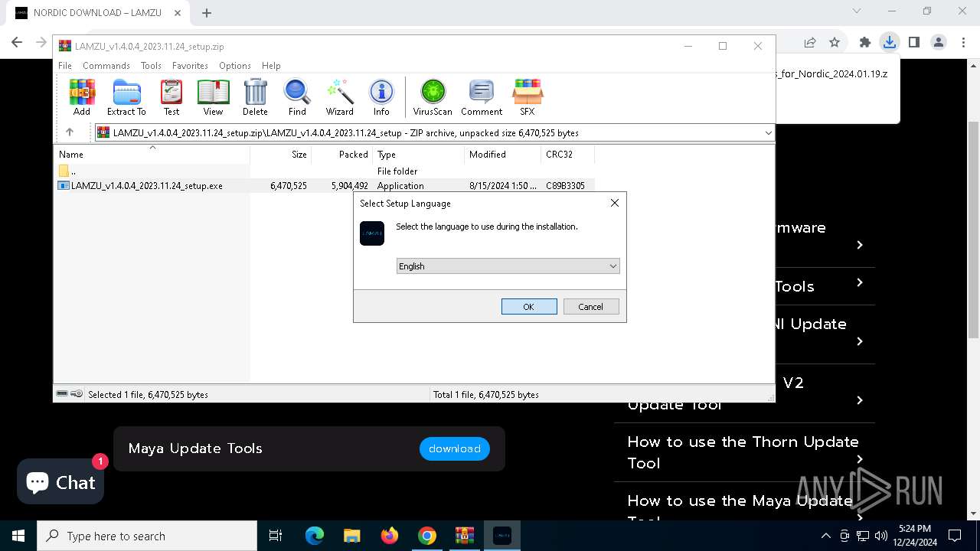Click the volume icon in system tray

(880, 536)
